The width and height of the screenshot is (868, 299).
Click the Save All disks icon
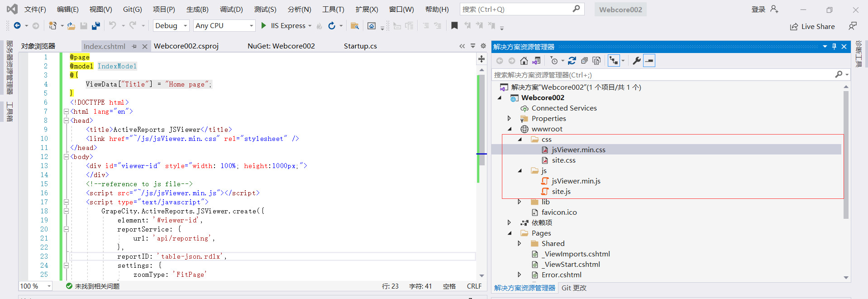tap(95, 26)
